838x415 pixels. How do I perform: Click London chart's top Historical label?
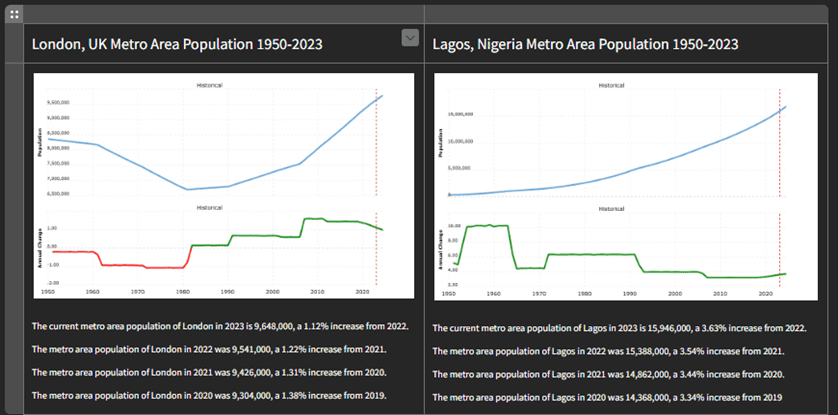point(210,85)
